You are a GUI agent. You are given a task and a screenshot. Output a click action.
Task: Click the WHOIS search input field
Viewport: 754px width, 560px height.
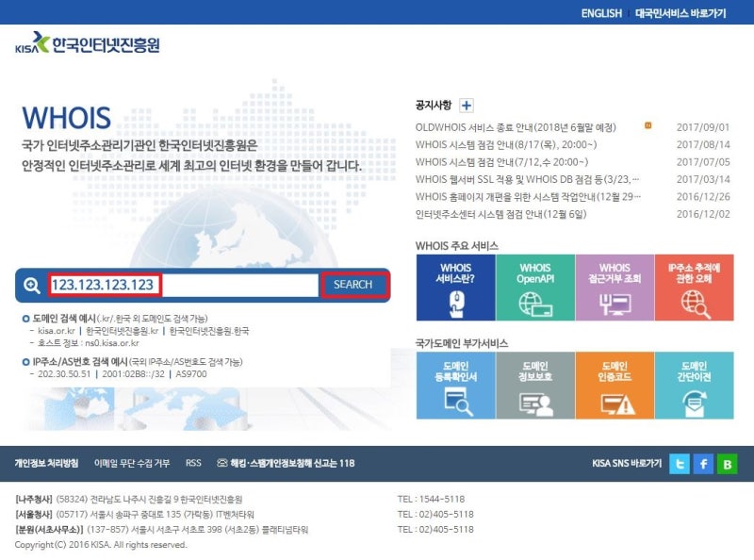(183, 285)
